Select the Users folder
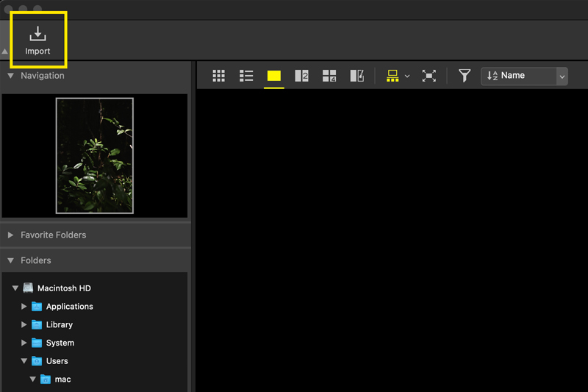Image resolution: width=588 pixels, height=392 pixels. (x=57, y=361)
